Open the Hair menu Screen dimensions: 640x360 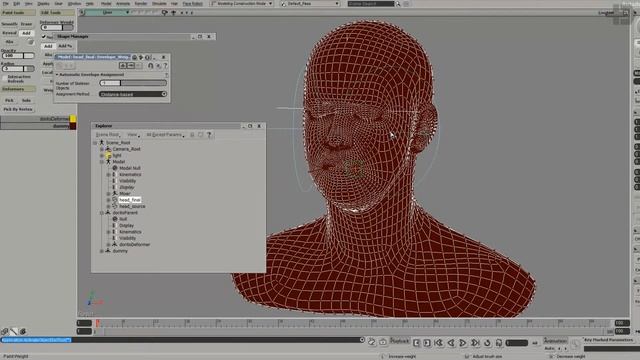coord(174,3)
